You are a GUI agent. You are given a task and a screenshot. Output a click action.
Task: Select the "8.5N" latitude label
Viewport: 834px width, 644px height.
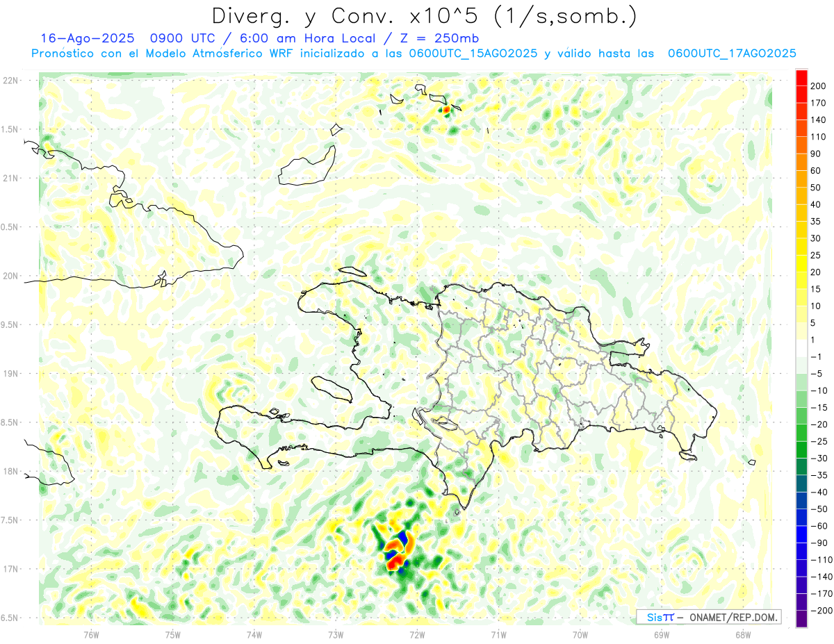(x=10, y=422)
